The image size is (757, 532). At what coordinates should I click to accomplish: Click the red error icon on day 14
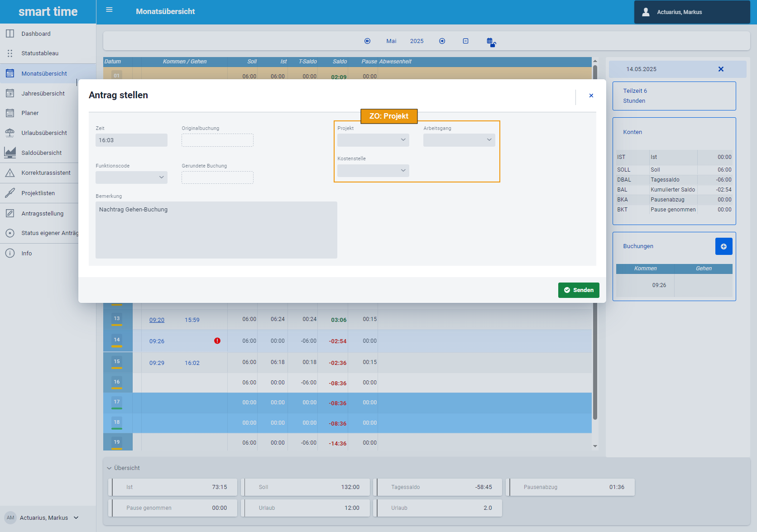click(x=217, y=341)
